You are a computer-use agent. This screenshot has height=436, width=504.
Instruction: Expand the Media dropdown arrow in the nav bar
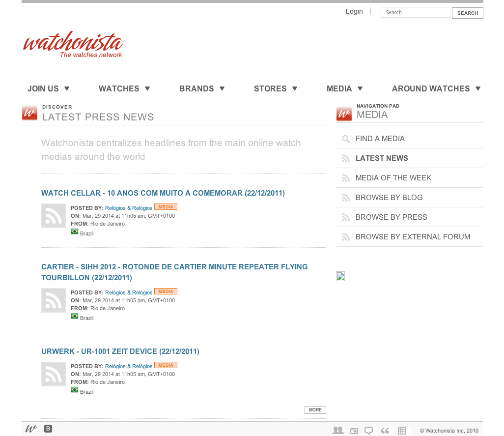[x=361, y=88]
